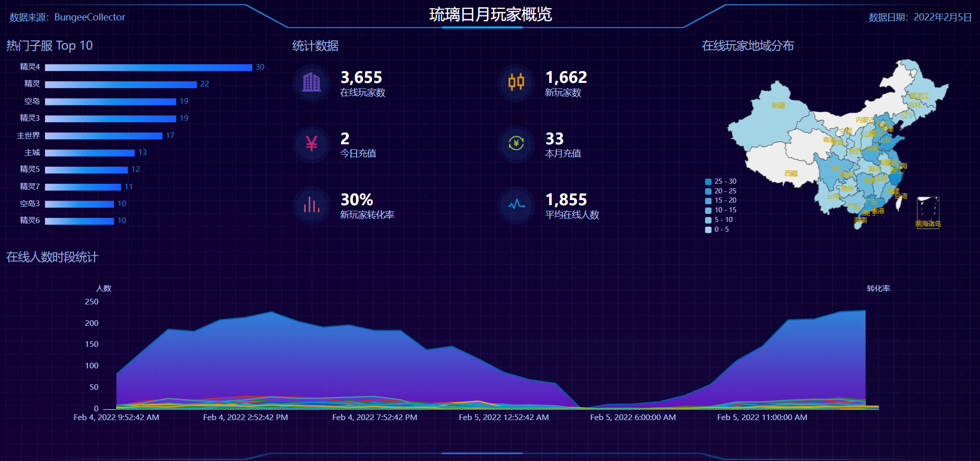The image size is (980, 461).
Task: Click the 平均在线人数 caption
Action: pyautogui.click(x=572, y=215)
